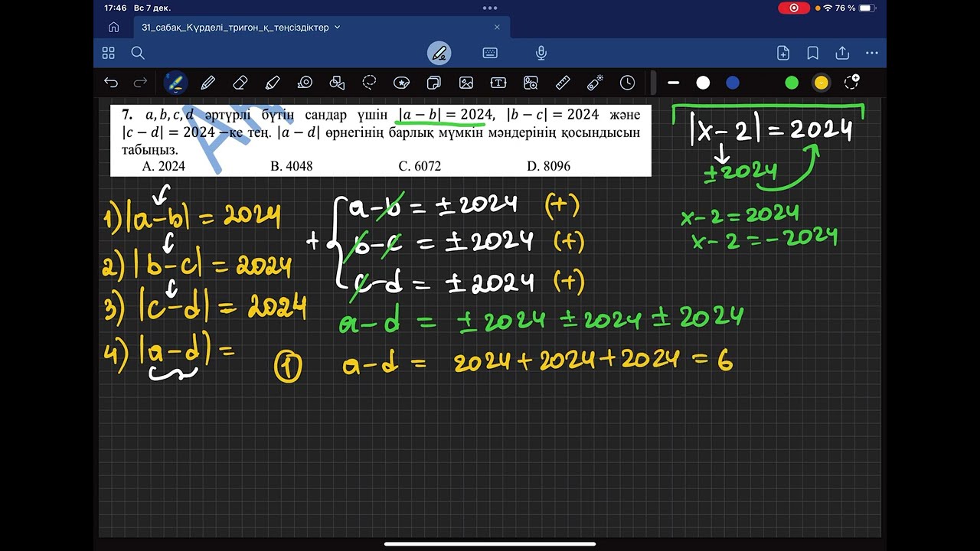980x551 pixels.
Task: Tap answer option A. 2024
Action: pos(164,165)
